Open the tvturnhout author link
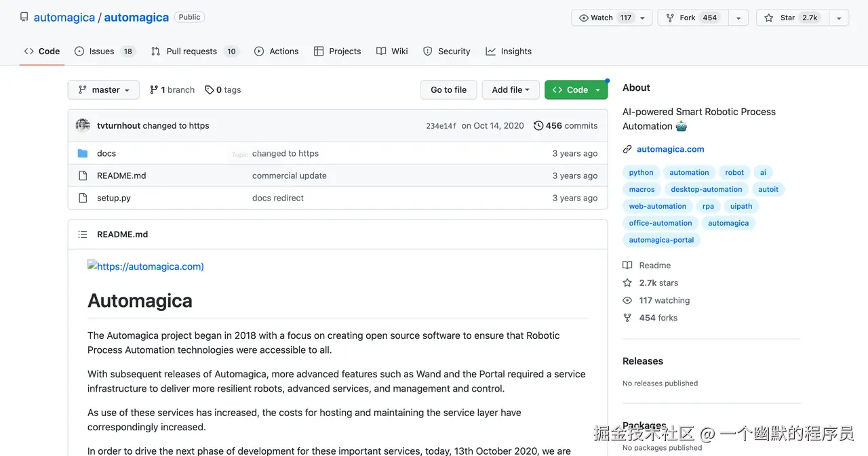This screenshot has width=868, height=456. coord(117,125)
